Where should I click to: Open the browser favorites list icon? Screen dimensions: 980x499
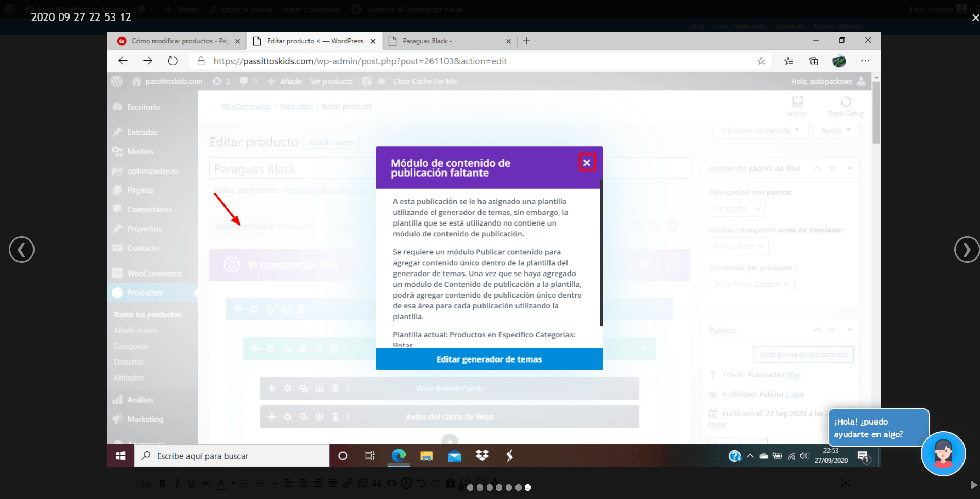coord(788,61)
